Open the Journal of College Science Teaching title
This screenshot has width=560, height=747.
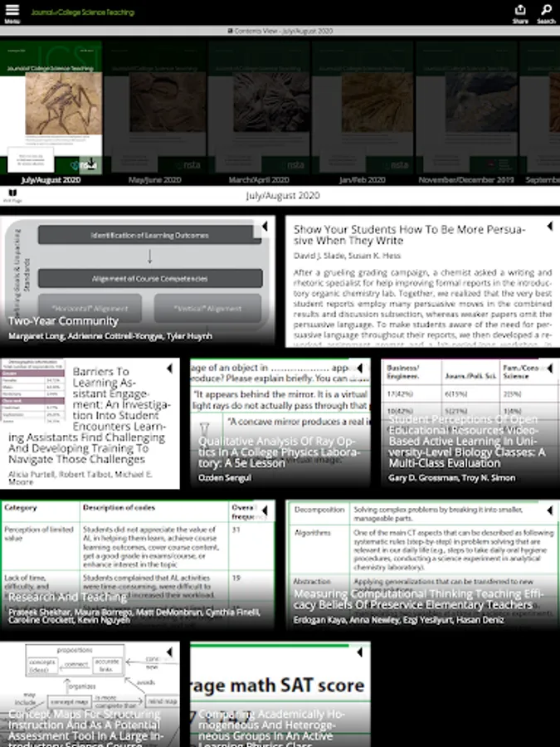point(82,12)
